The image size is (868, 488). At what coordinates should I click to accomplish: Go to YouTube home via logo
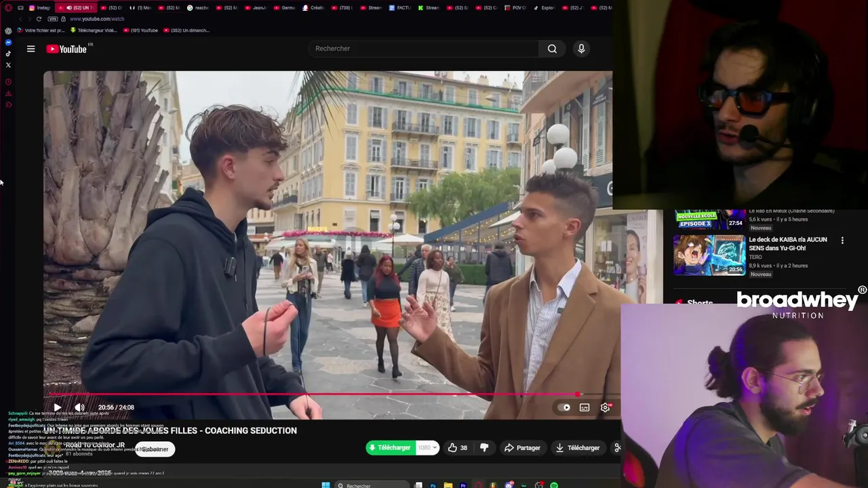point(66,49)
